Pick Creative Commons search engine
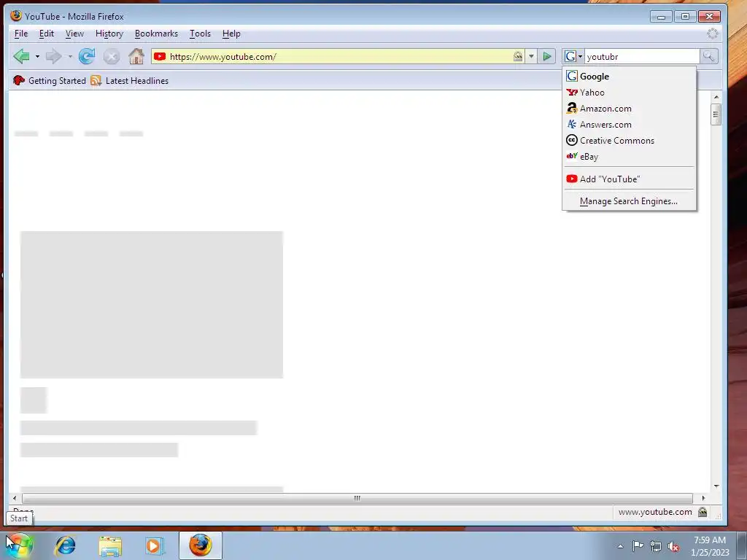This screenshot has height=560, width=747. coord(629,141)
